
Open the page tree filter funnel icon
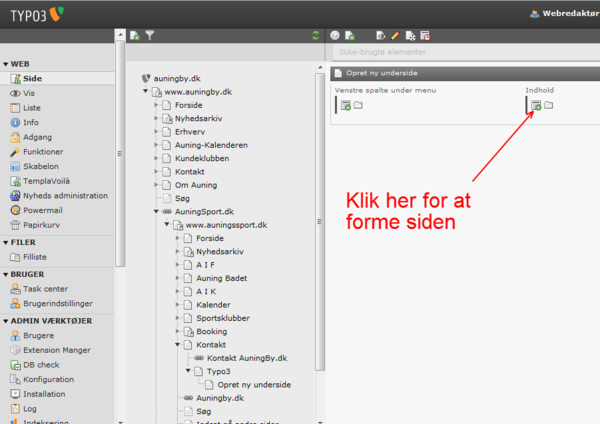tap(150, 36)
